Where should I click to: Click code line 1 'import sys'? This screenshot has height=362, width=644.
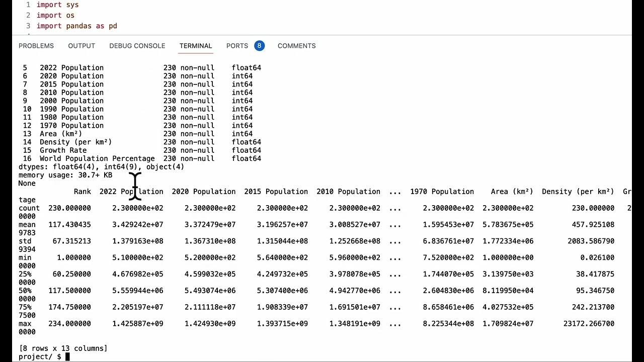(57, 5)
